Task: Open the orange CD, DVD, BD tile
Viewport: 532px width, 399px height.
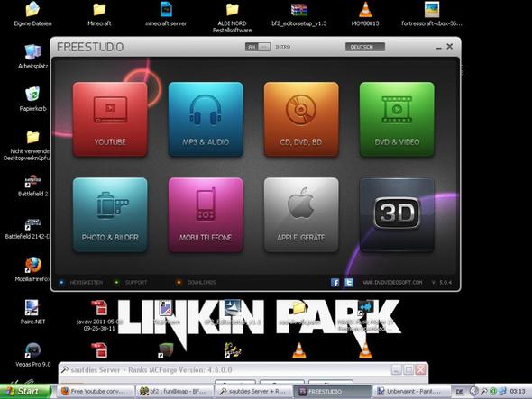Action: [x=301, y=119]
